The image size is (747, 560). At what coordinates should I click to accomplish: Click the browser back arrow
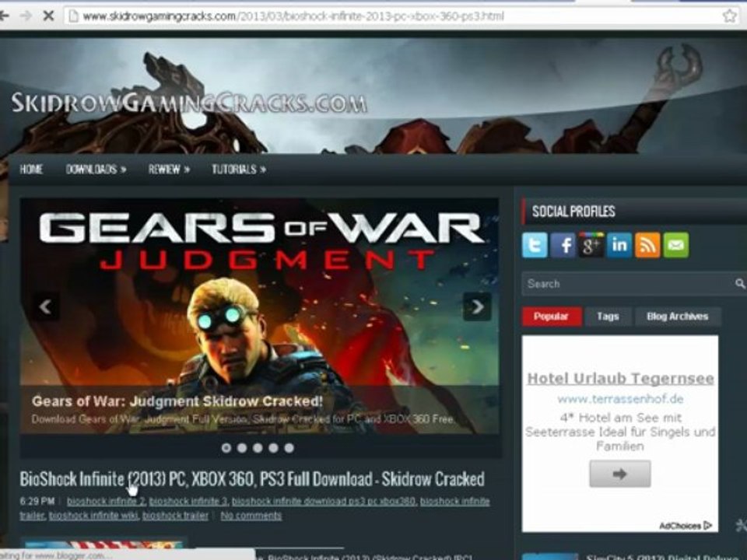click(x=4, y=16)
